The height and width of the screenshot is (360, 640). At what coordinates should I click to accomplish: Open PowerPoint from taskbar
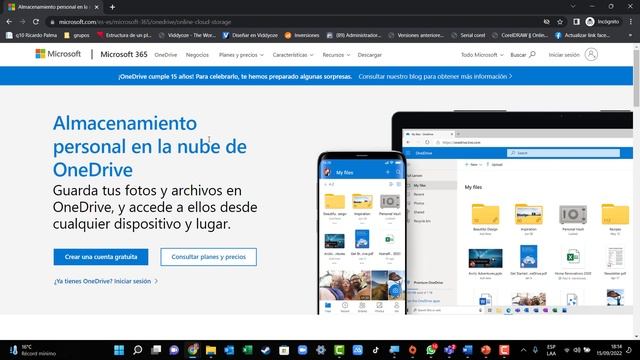(486, 350)
